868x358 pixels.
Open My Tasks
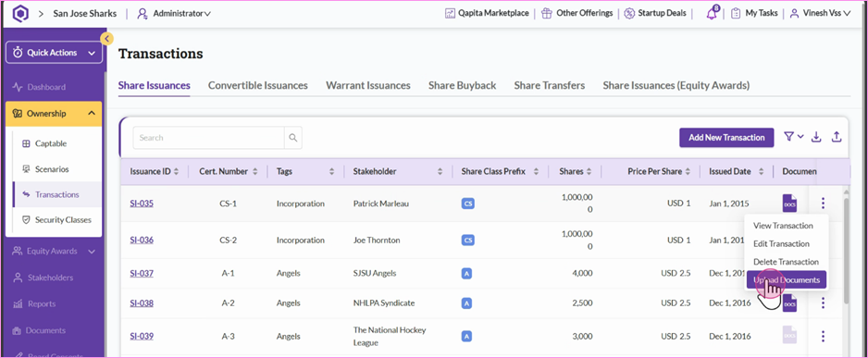click(754, 13)
